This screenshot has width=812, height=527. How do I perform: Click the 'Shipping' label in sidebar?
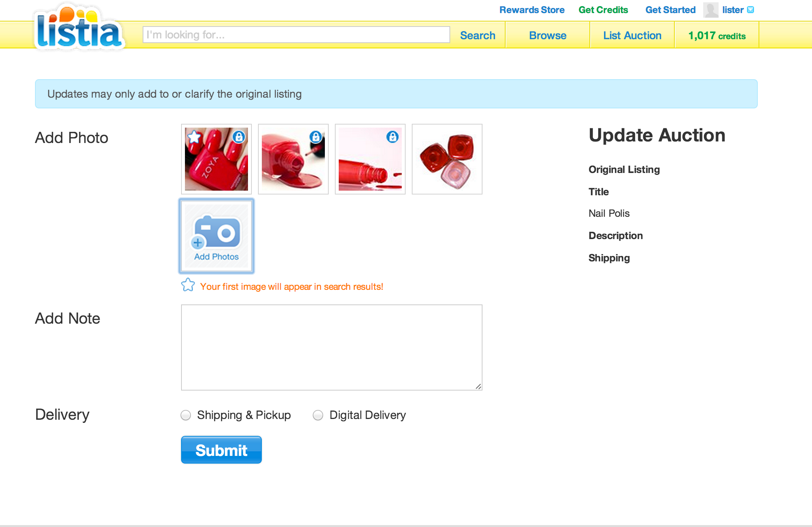609,258
